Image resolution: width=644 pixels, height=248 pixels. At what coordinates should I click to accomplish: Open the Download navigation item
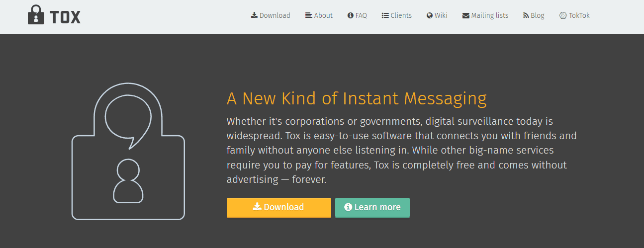271,15
